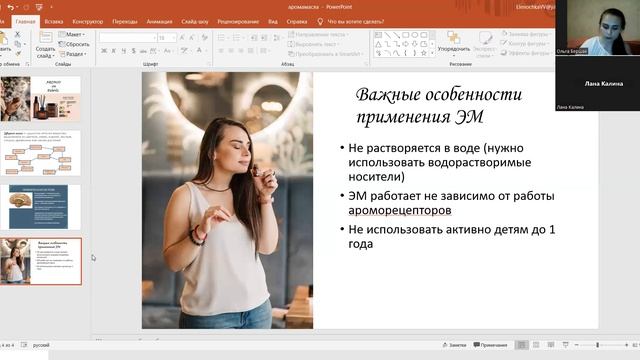The height and width of the screenshot is (360, 640).
Task: Open the Анимация ribbon tab
Action: 159,22
